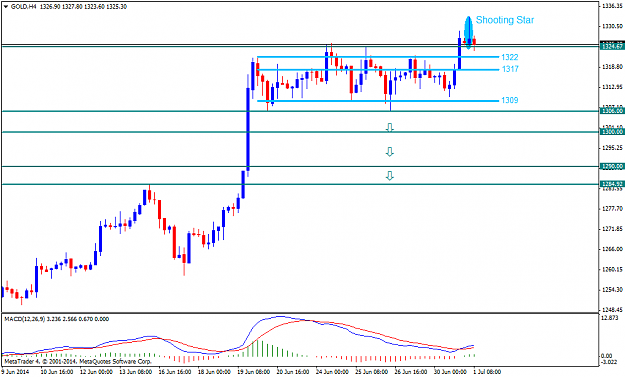
Task: Click the "1322" line label
Action: (510, 57)
